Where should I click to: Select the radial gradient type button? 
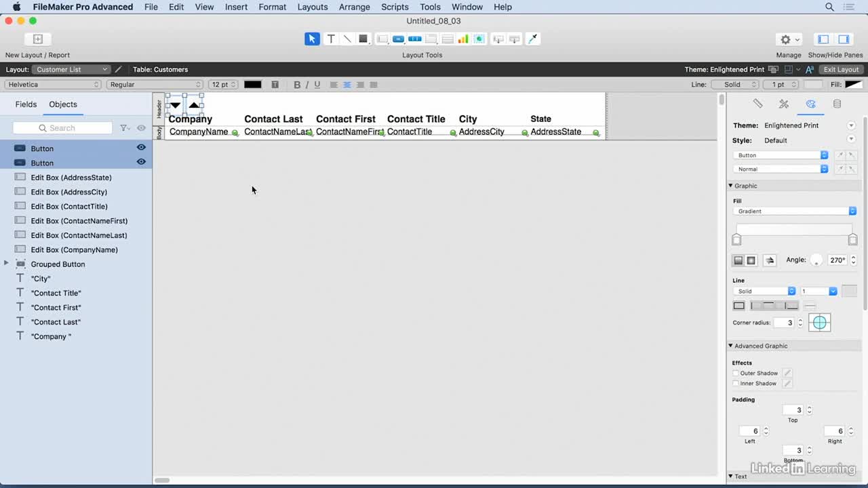[x=751, y=260]
